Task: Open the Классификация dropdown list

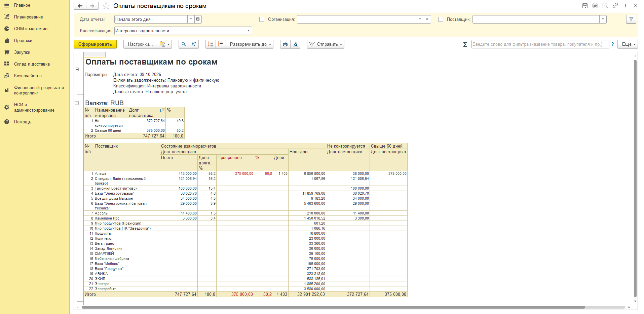Action: tap(248, 31)
